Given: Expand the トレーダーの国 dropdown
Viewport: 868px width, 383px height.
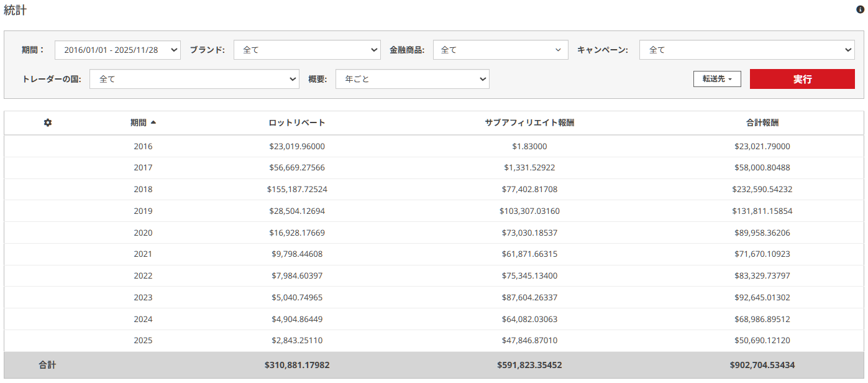Looking at the screenshot, I should pos(194,79).
